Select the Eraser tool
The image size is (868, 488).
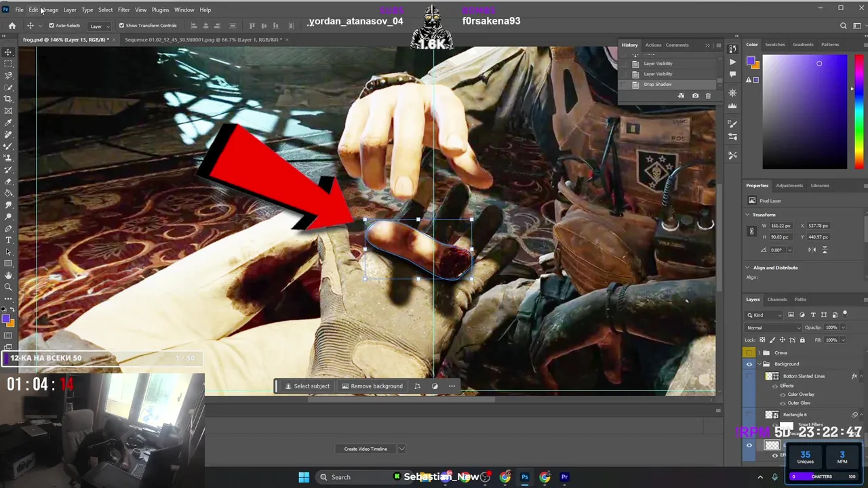[9, 181]
